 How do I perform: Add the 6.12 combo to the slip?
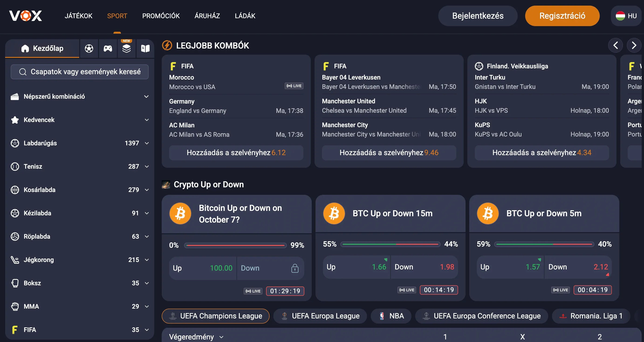[x=236, y=153]
